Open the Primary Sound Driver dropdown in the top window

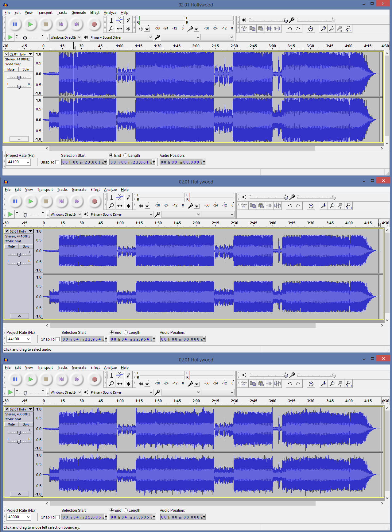click(x=121, y=37)
